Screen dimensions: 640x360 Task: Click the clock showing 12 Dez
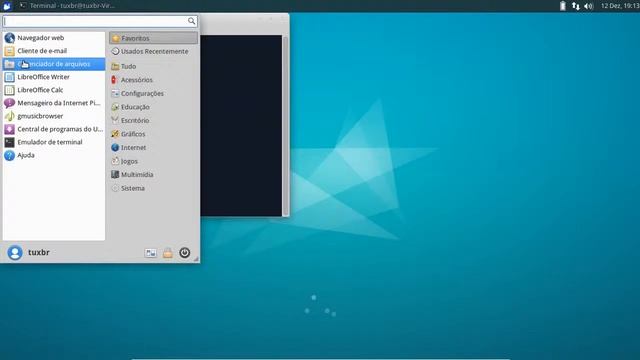620,6
